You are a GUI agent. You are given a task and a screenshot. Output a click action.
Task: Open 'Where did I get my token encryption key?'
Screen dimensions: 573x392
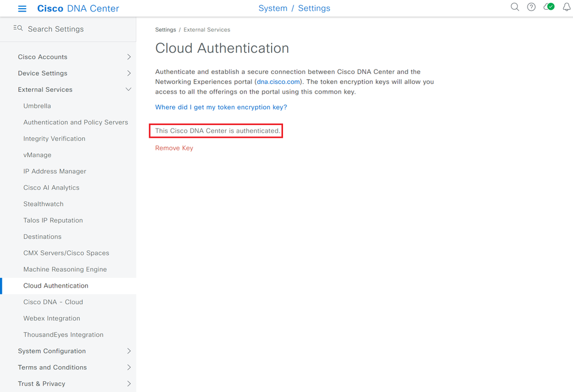pos(221,107)
